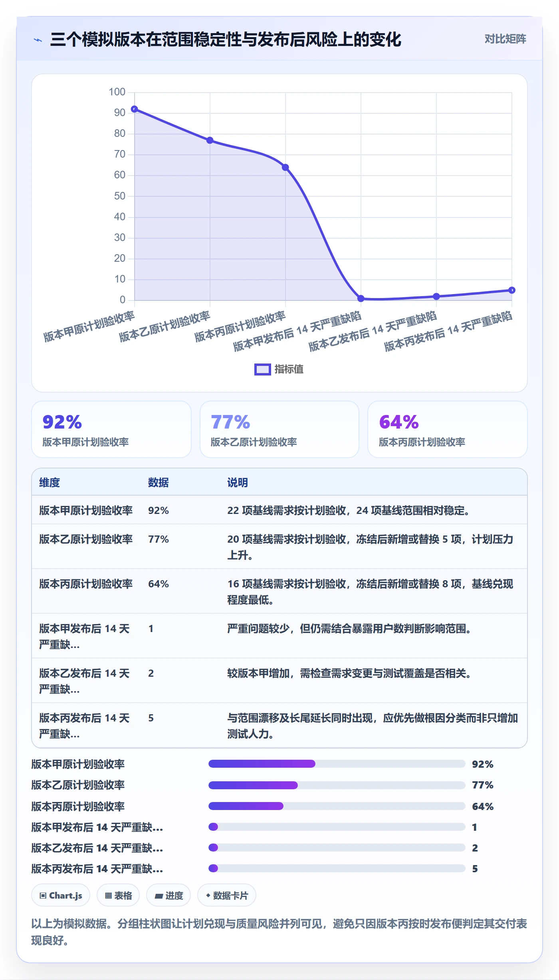The height and width of the screenshot is (980, 559).
Task: Click the 92% progress bar for 版本甲
Action: pos(337,764)
